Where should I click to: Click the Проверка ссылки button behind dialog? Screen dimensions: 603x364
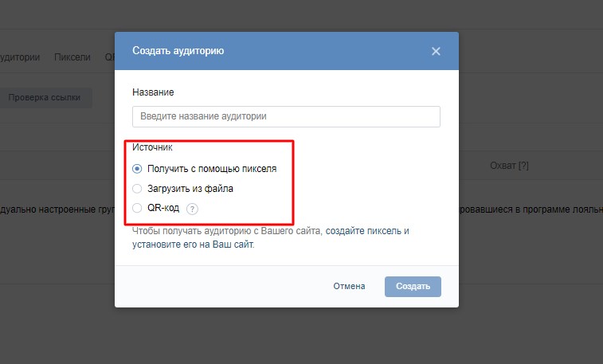click(x=45, y=98)
